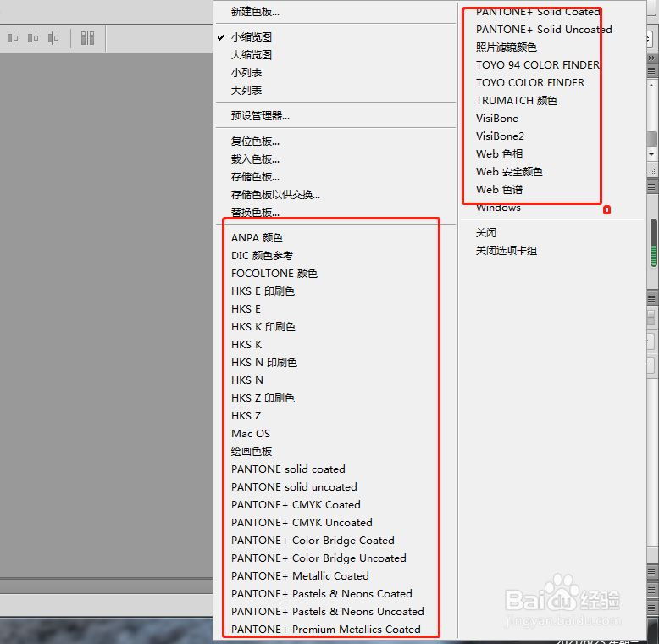The height and width of the screenshot is (644, 659).
Task: Click panel scrollbar down arrow
Action: tap(652, 154)
